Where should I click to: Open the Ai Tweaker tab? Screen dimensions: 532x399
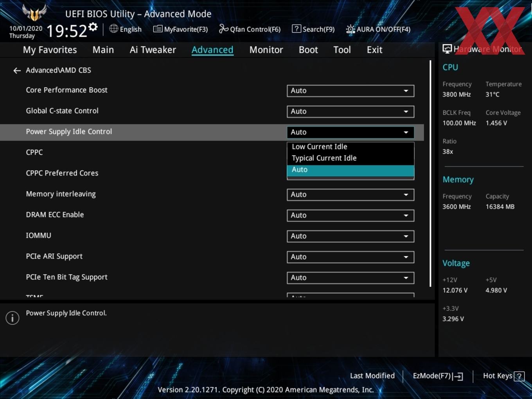coord(153,50)
